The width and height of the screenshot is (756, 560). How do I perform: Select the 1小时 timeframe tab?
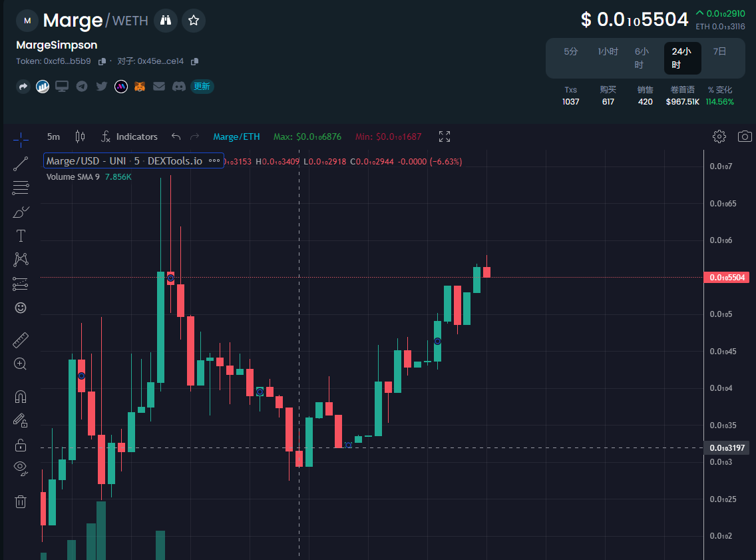click(608, 52)
